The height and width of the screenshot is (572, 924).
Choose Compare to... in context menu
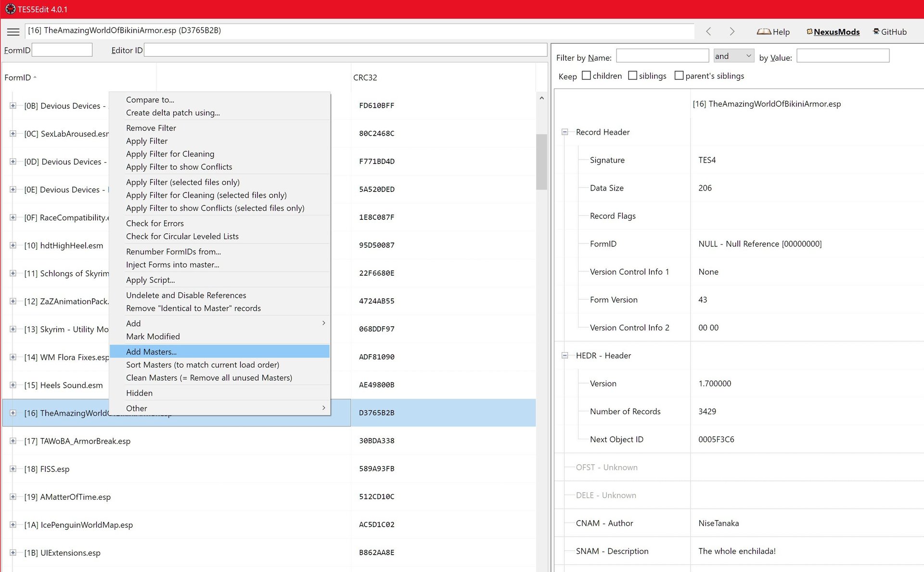click(x=219, y=100)
